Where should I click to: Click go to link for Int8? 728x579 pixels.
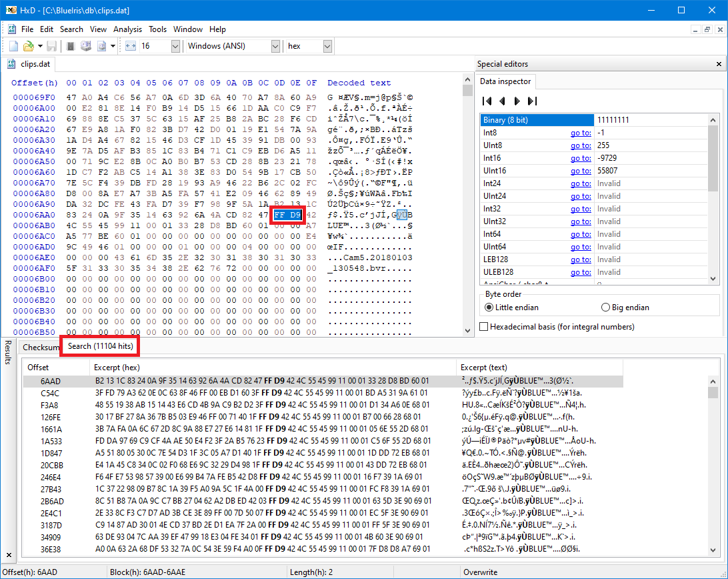pos(581,133)
